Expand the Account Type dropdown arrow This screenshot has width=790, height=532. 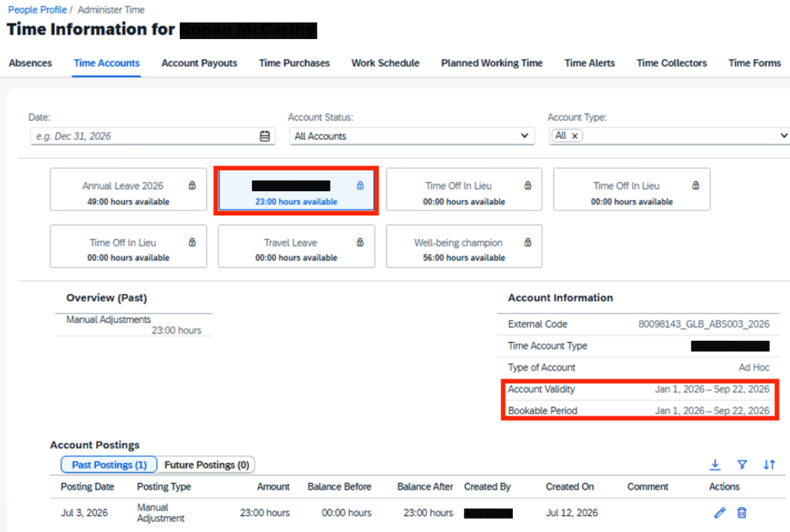pyautogui.click(x=783, y=136)
